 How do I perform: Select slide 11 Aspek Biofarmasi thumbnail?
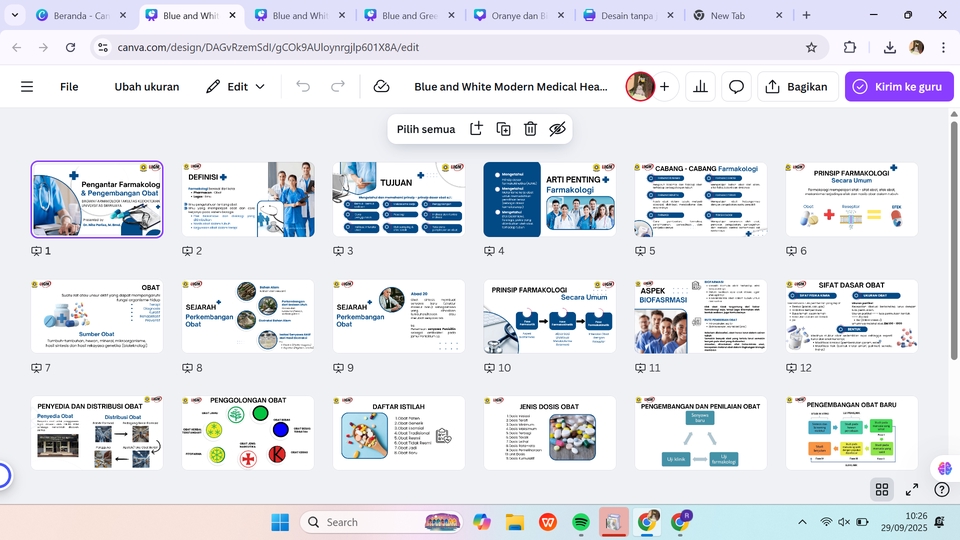point(700,316)
